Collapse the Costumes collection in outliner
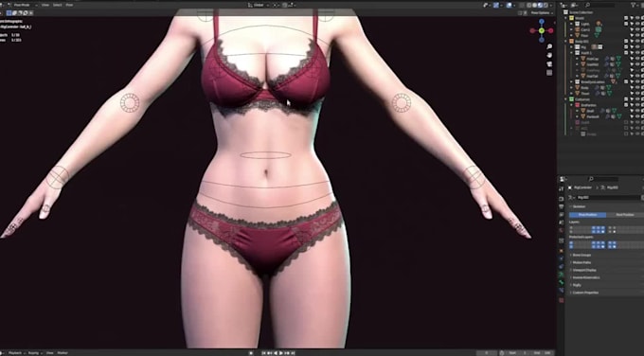The width and height of the screenshot is (644, 356). coord(565,99)
